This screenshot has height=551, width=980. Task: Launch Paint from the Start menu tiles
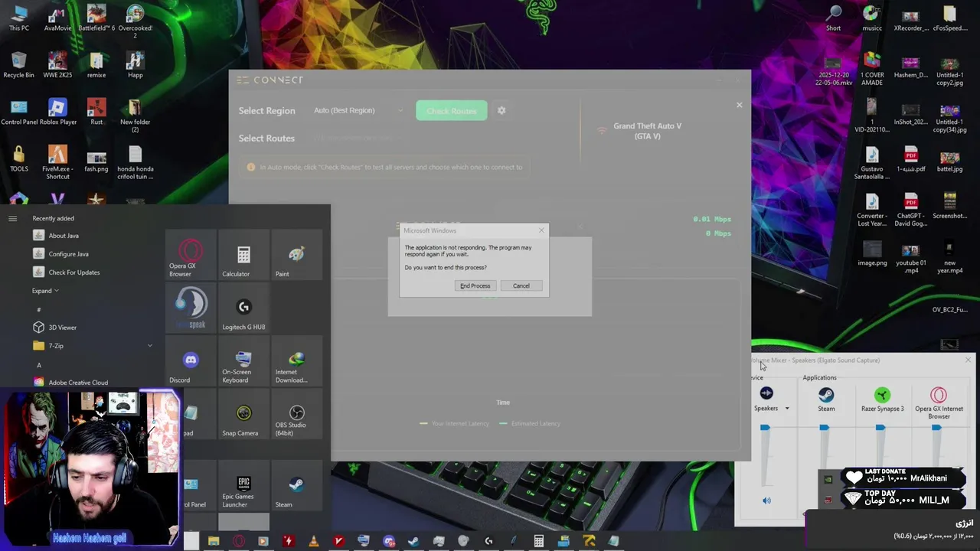pos(296,255)
